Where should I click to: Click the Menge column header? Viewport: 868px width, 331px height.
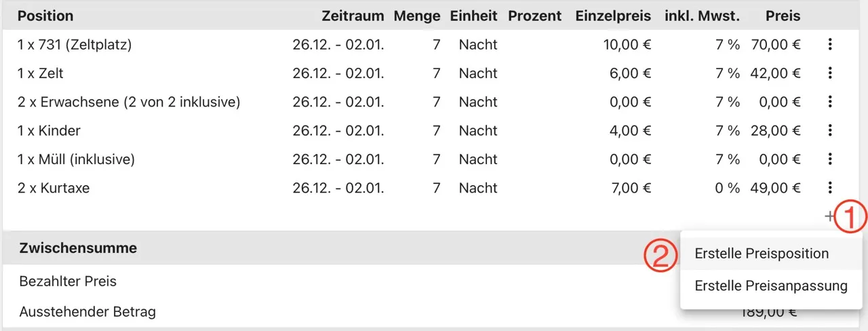click(x=417, y=16)
